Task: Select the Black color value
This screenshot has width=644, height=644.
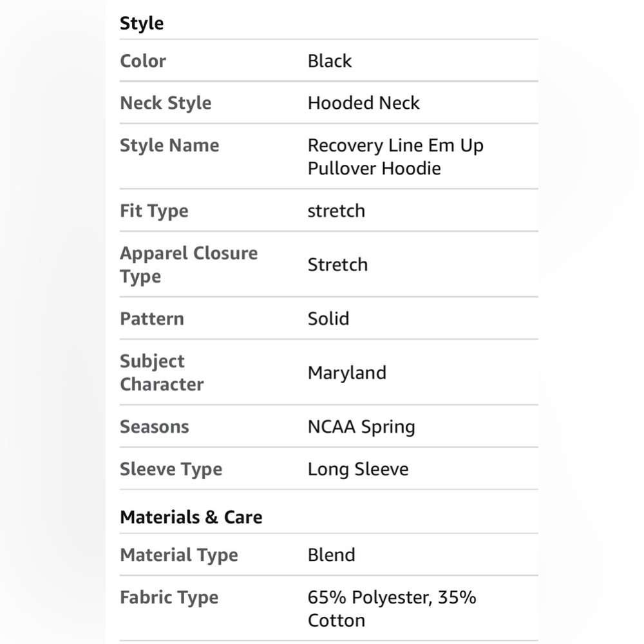Action: point(330,61)
